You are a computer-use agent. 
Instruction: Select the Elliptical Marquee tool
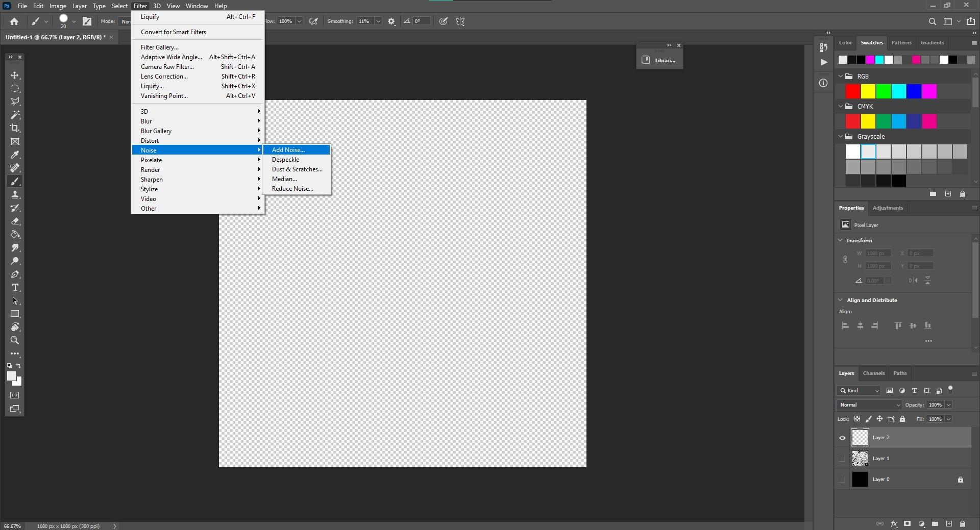[15, 88]
